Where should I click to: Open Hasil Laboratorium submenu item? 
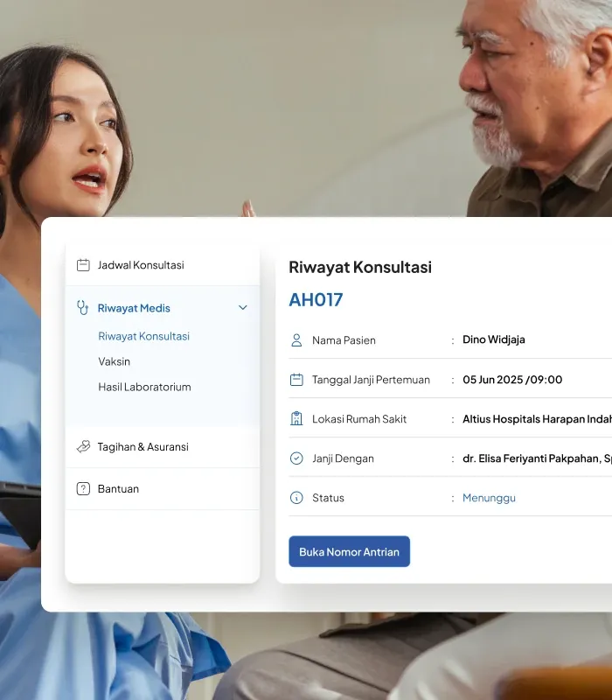[144, 387]
